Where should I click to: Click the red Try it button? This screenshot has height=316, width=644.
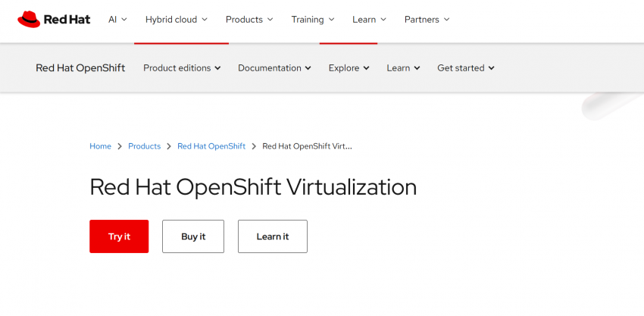(x=119, y=236)
